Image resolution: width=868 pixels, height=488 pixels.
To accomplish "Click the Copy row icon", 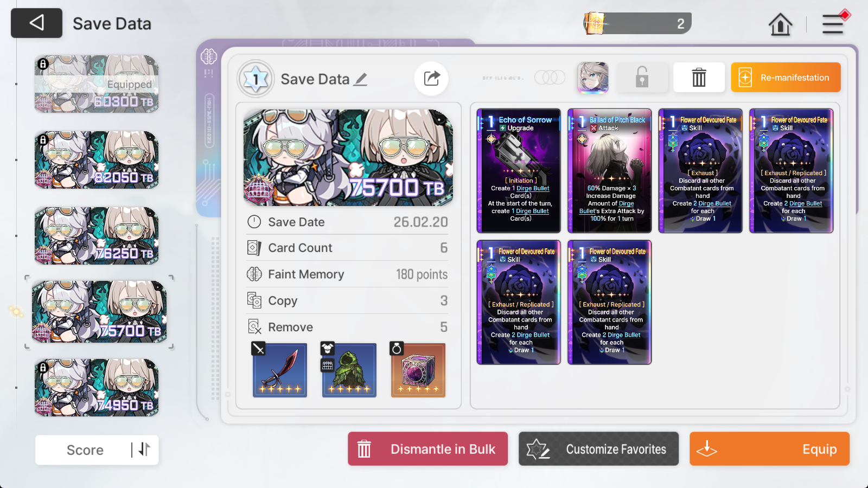I will coord(254,300).
